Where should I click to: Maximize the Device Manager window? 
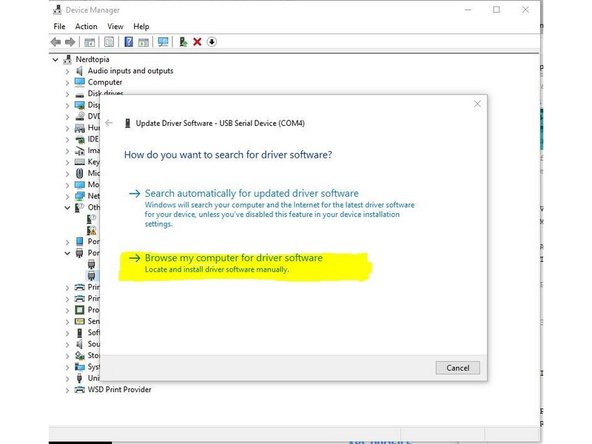(496, 10)
